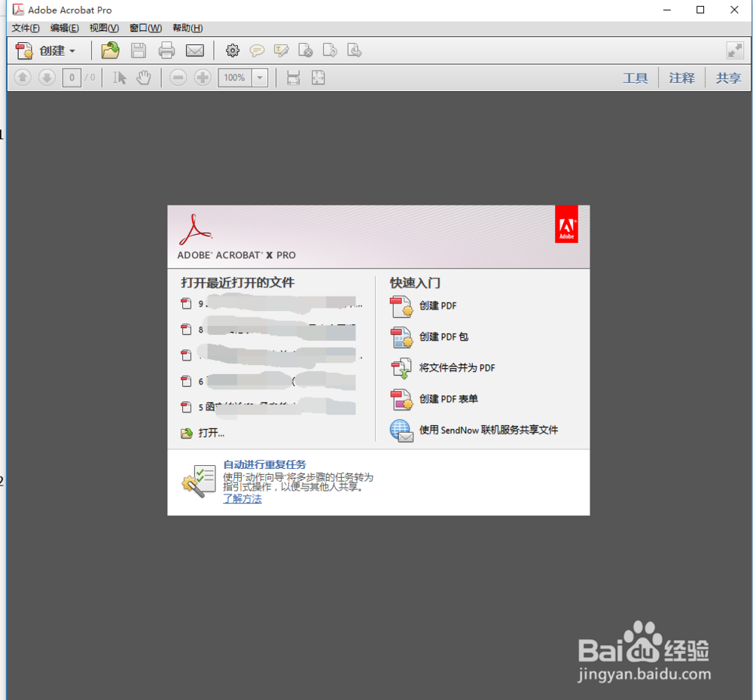
Task: Minimize the Acrobat Pro window
Action: (667, 10)
